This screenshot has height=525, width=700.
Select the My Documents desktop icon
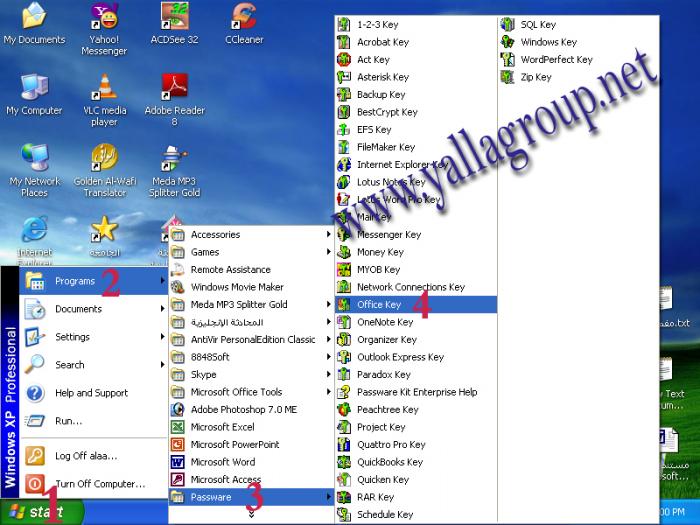tap(34, 22)
